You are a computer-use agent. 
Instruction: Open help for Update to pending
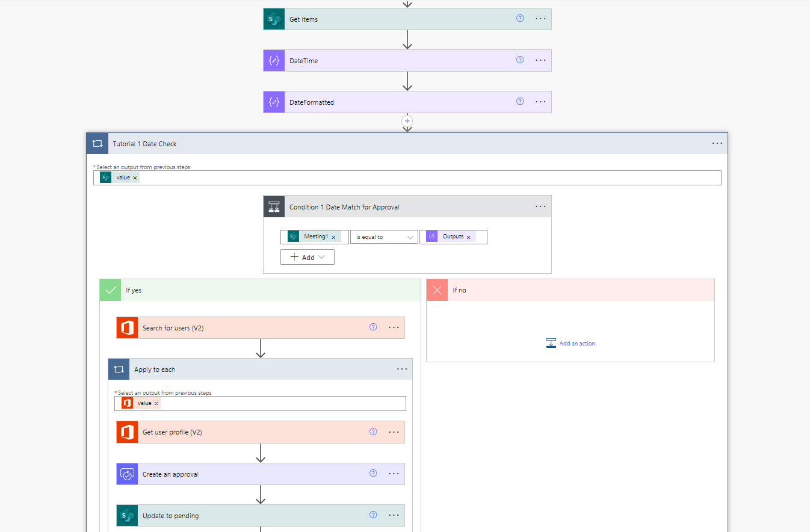click(373, 515)
